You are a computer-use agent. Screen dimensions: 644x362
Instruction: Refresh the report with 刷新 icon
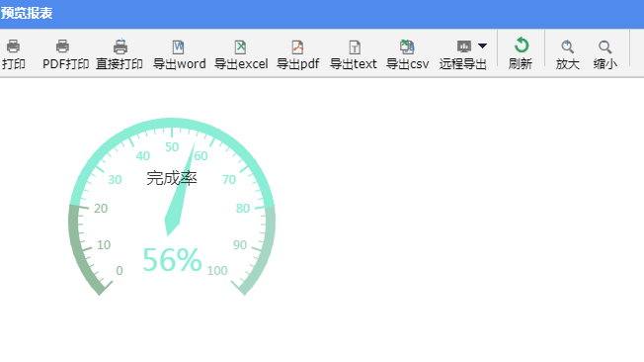(x=522, y=45)
